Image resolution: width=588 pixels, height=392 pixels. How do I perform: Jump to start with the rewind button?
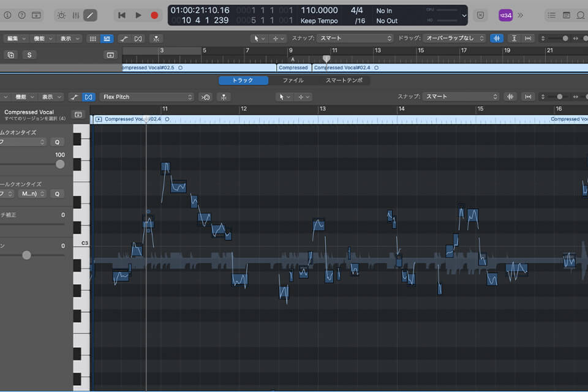(x=122, y=15)
